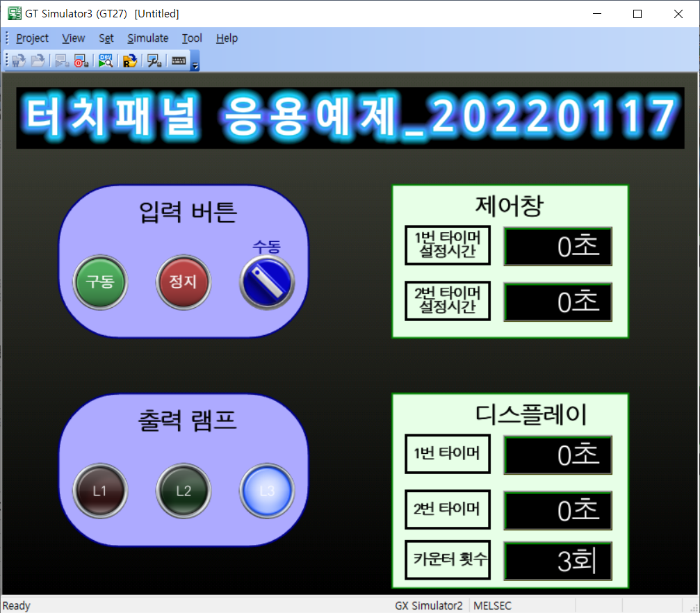The width and height of the screenshot is (700, 613).
Task: Click the 카운터 횟수 label
Action: (448, 560)
